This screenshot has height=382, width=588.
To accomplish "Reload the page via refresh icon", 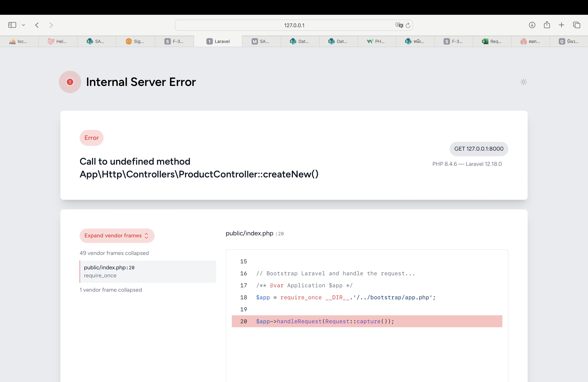I will click(x=408, y=25).
